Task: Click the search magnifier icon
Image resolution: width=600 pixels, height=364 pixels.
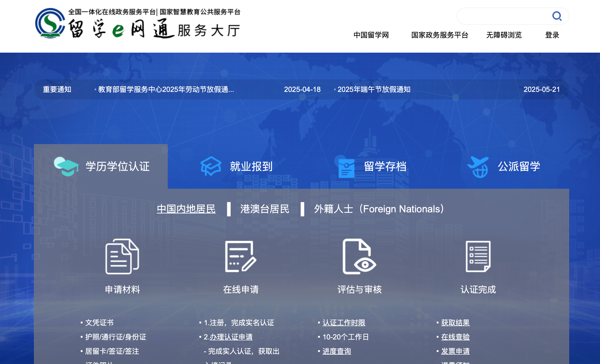Action: [x=557, y=16]
